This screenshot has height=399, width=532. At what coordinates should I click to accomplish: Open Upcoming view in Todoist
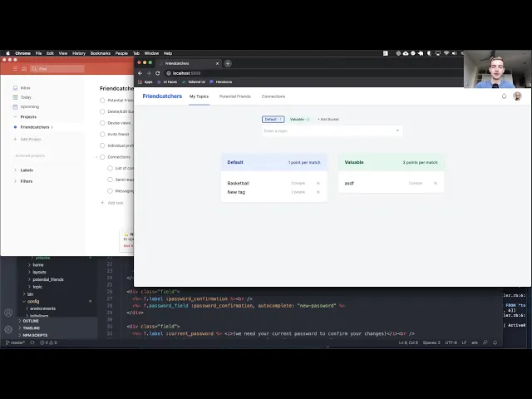click(26, 106)
